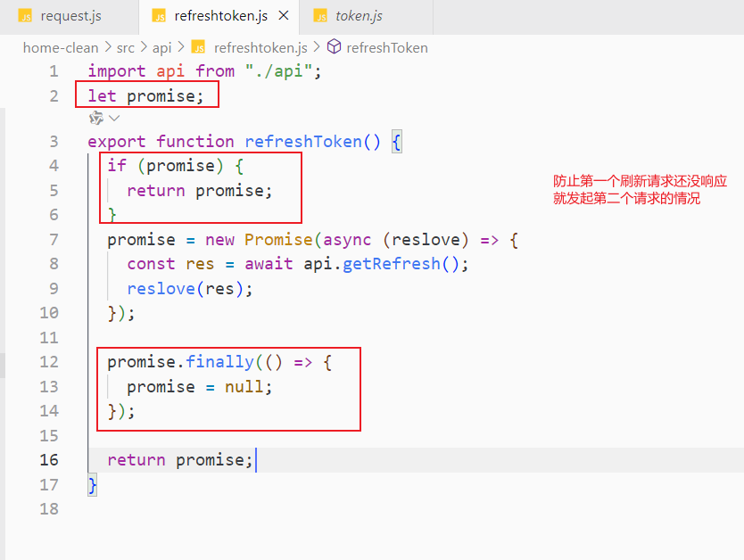Click the request.js tab JS file icon

[25, 16]
